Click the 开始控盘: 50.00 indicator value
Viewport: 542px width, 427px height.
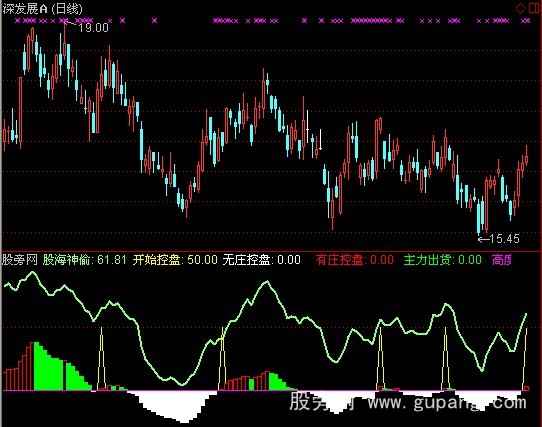(175, 260)
